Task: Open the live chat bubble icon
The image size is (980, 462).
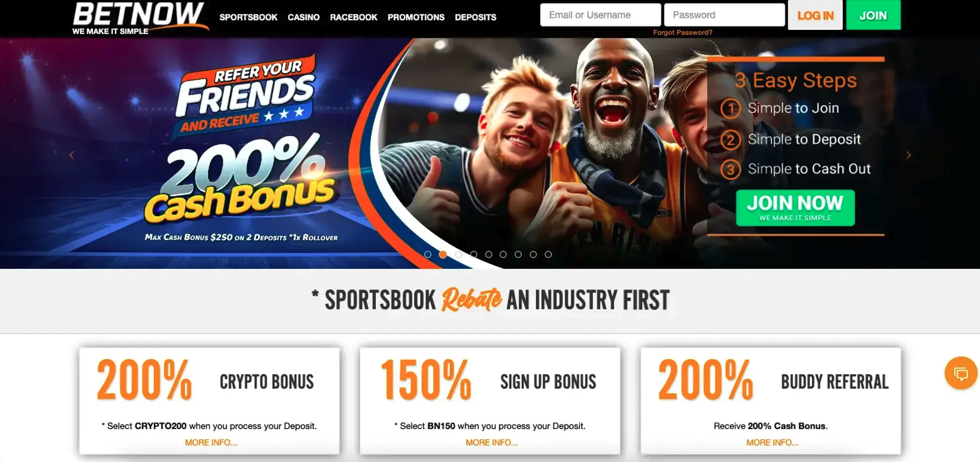Action: tap(960, 373)
